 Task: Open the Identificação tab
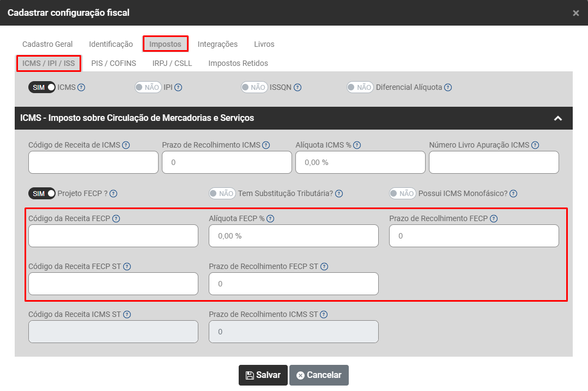(x=111, y=44)
